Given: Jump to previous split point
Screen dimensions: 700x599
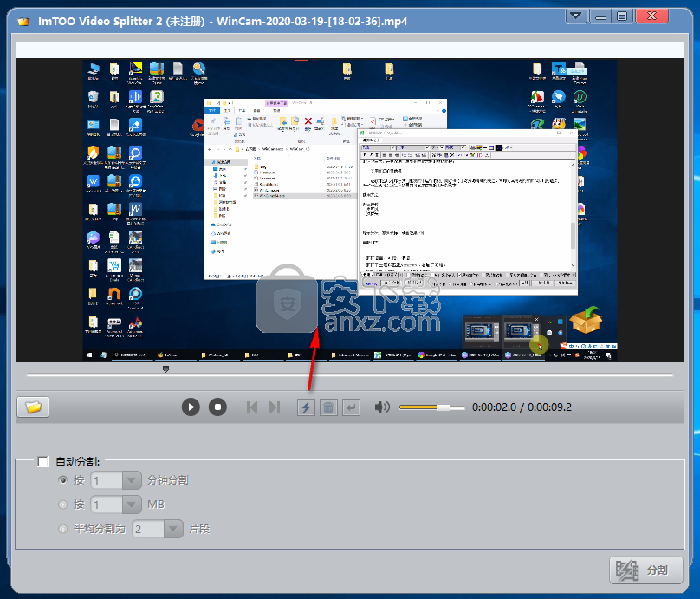Looking at the screenshot, I should 252,407.
